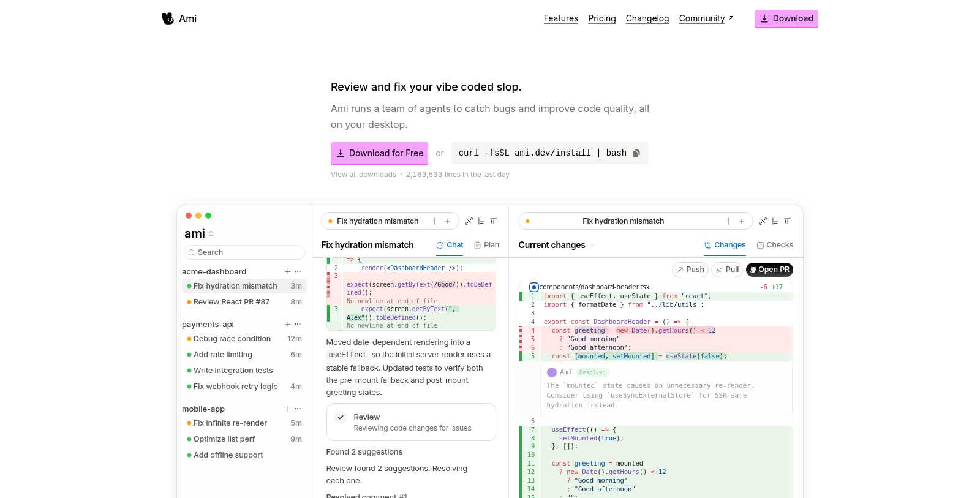980x498 pixels.
Task: Click plus icon in Current changes panel tab bar
Action: pos(741,221)
